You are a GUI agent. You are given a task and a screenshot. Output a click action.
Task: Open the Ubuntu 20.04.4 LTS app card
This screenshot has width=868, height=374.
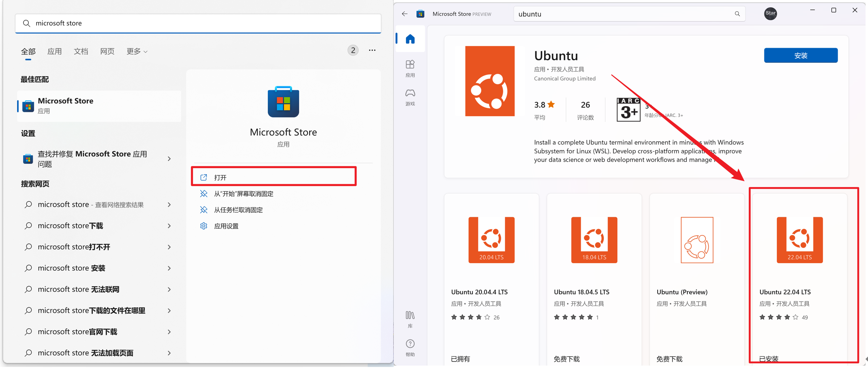(491, 278)
